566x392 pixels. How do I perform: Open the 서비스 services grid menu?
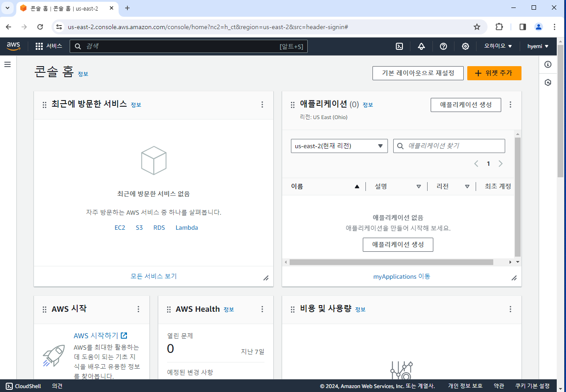point(49,46)
